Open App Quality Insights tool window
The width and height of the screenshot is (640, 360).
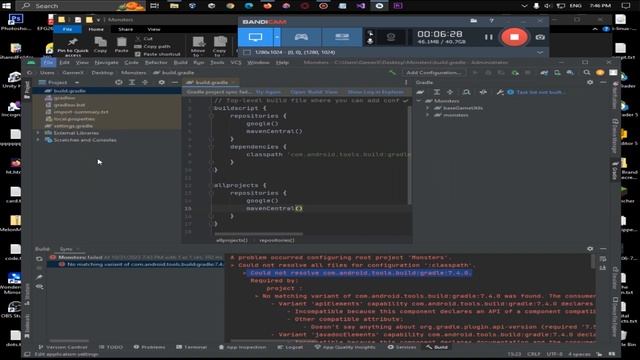345,347
